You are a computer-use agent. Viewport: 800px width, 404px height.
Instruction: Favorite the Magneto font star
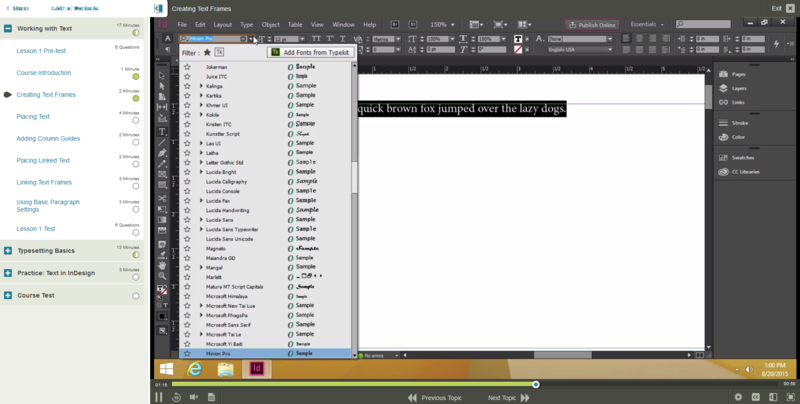coord(187,248)
